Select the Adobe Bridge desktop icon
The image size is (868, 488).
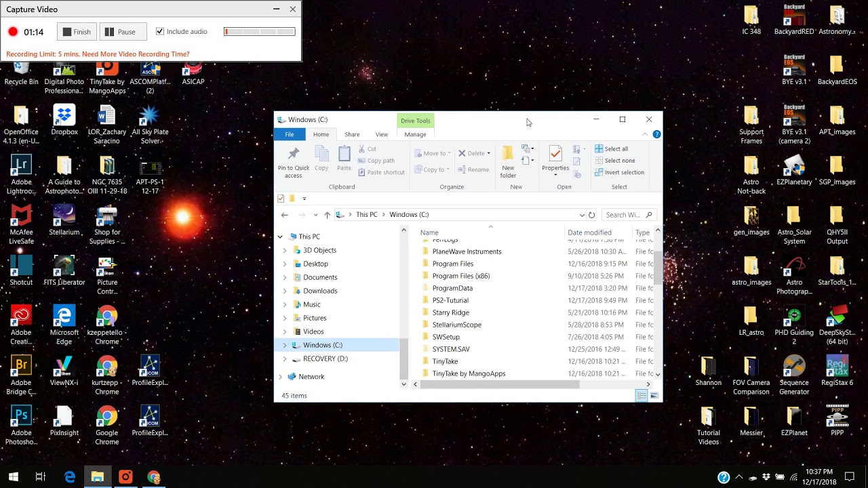tap(21, 375)
